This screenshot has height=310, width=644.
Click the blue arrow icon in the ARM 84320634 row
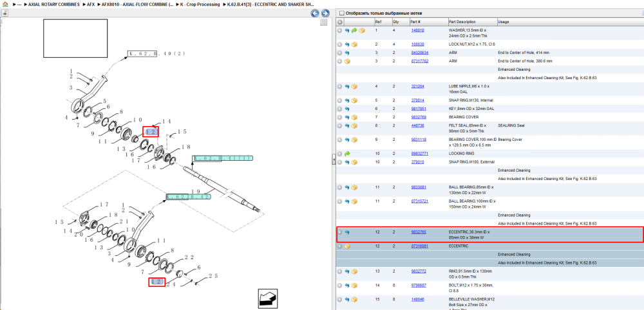click(x=347, y=53)
